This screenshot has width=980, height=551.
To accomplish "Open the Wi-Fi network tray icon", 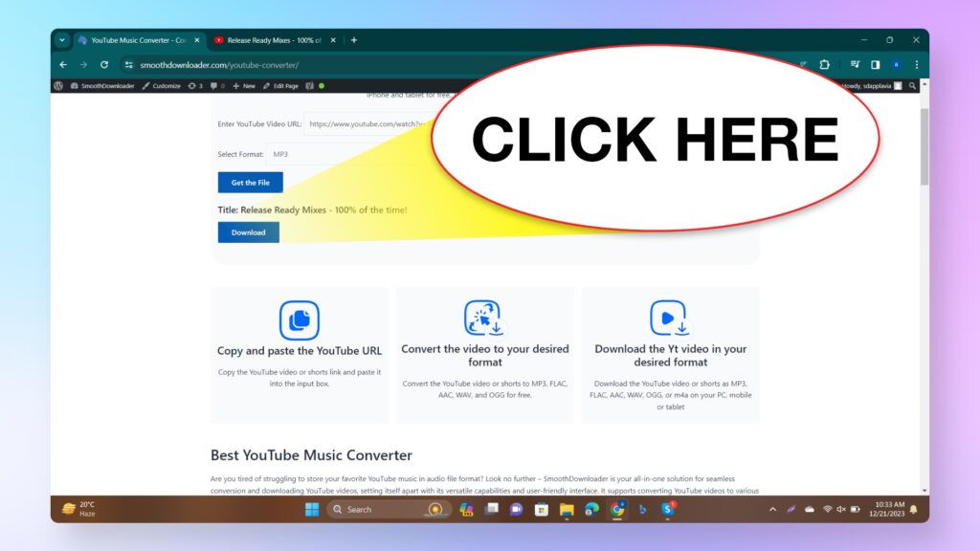I will (827, 510).
